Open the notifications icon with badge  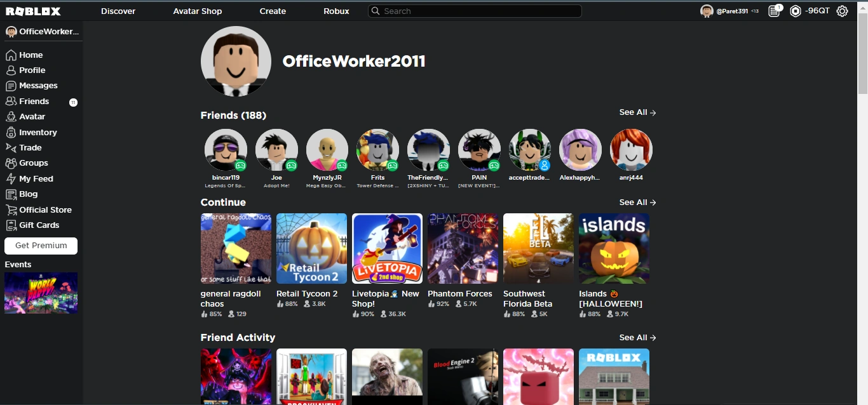coord(775,11)
